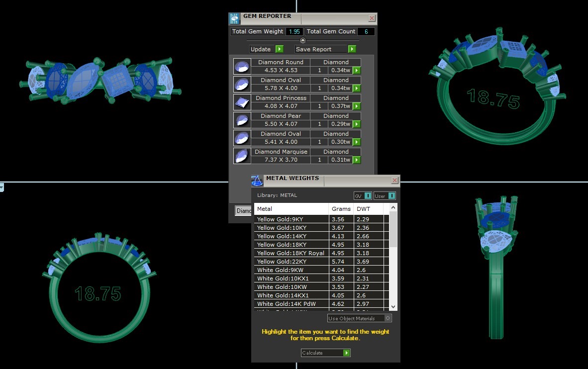Click the Diamond Princess gem icon
This screenshot has height=369, width=588.
pos(242,102)
